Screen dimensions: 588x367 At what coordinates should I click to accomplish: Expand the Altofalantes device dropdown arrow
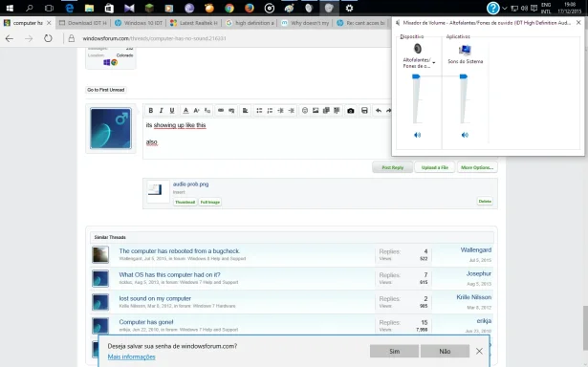point(434,63)
